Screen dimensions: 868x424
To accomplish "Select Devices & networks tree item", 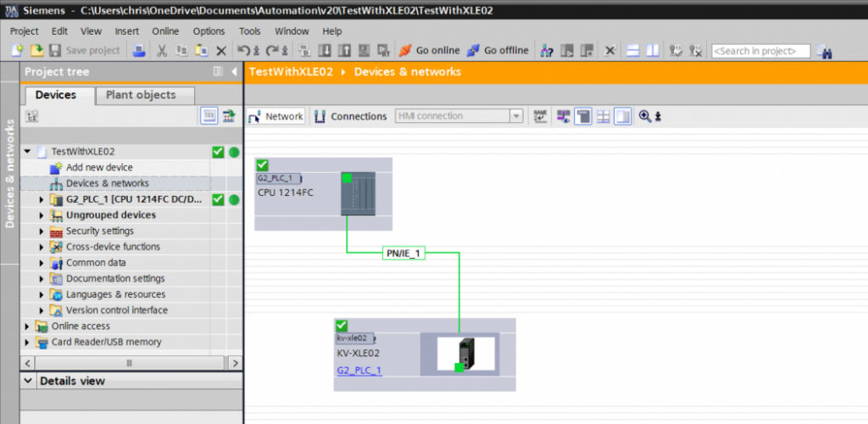I will pyautogui.click(x=108, y=183).
